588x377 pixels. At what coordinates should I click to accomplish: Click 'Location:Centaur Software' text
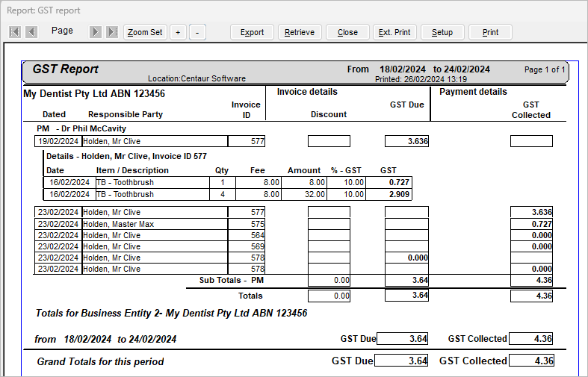197,78
